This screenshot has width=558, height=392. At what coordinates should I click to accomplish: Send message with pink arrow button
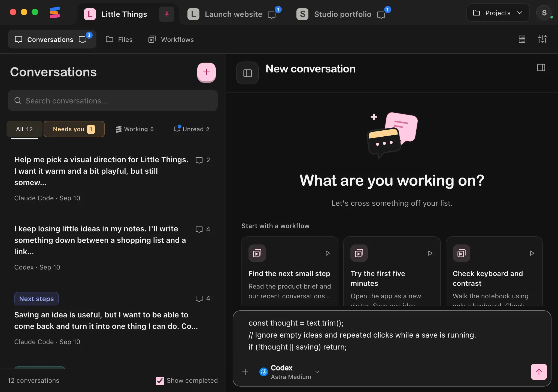point(539,372)
